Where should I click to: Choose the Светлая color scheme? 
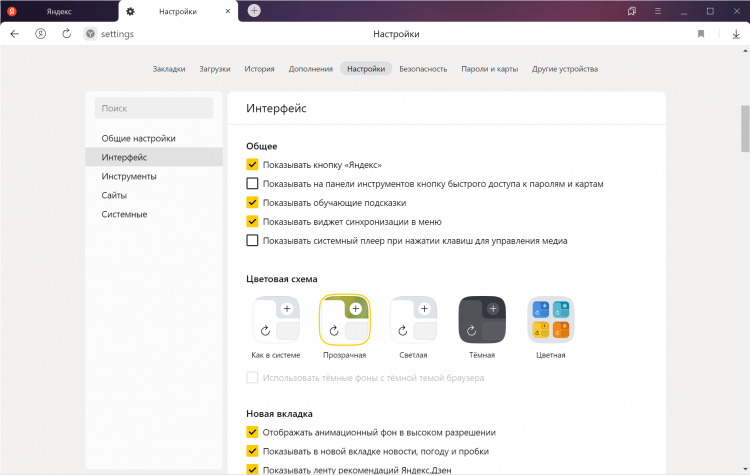(413, 320)
